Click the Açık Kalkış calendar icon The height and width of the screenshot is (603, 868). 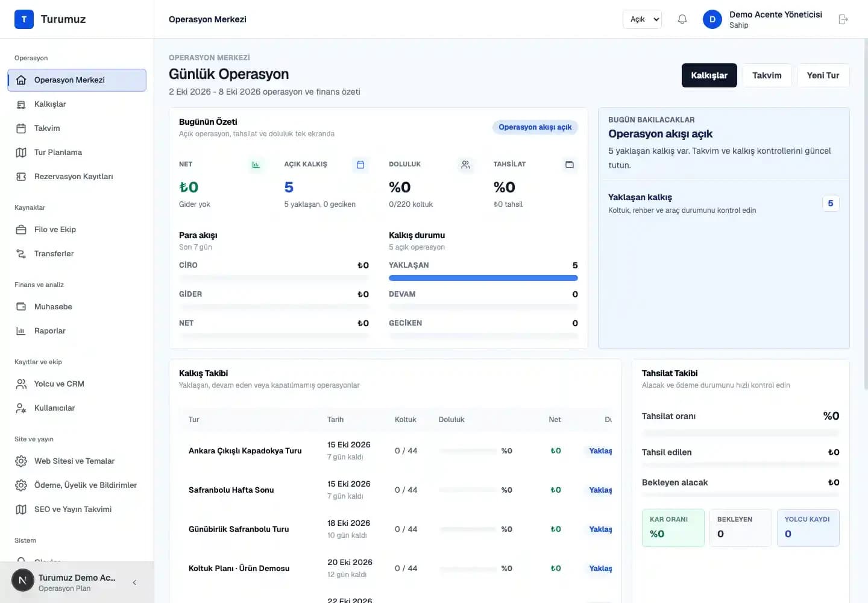[x=360, y=165]
